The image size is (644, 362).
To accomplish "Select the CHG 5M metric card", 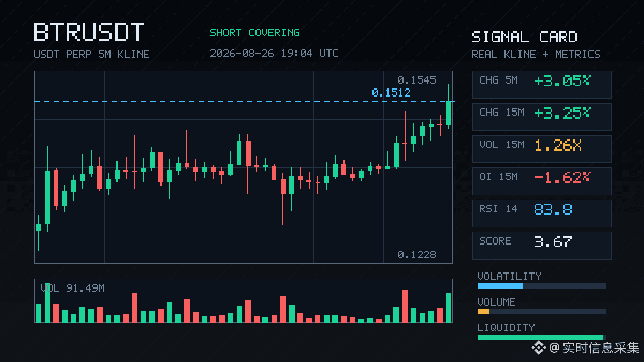I will 542,85.
